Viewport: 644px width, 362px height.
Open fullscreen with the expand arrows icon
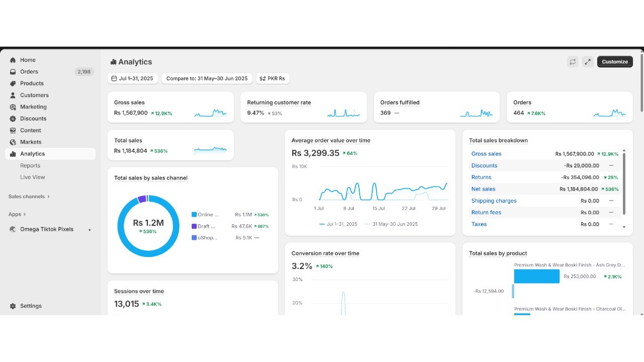coord(588,62)
